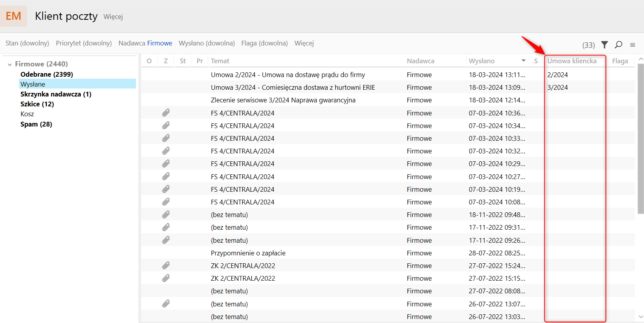Open the Flaga (dowolna) filter dropdown
Screen dimensions: 644x323
pyautogui.click(x=264, y=43)
